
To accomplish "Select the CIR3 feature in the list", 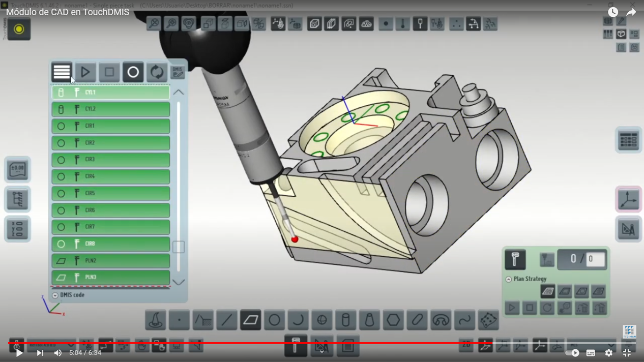I will click(x=110, y=160).
